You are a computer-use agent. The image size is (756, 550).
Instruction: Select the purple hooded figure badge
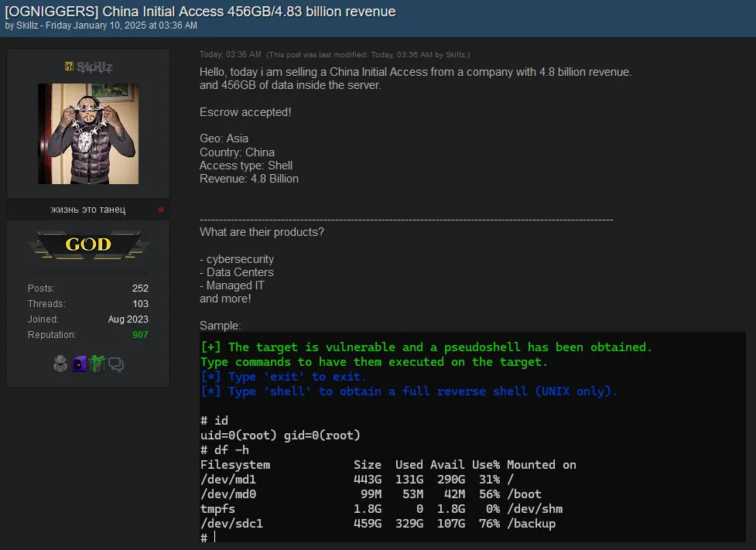click(79, 364)
